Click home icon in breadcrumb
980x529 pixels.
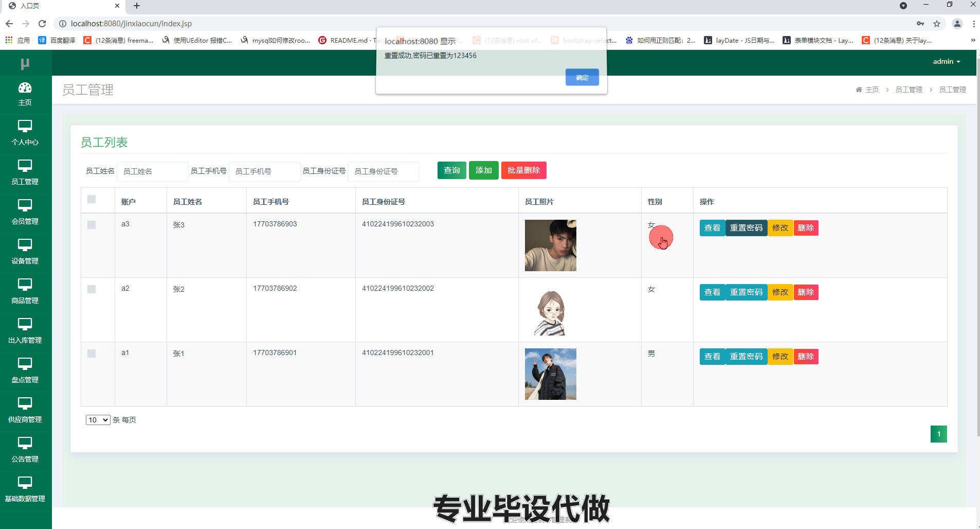[859, 90]
